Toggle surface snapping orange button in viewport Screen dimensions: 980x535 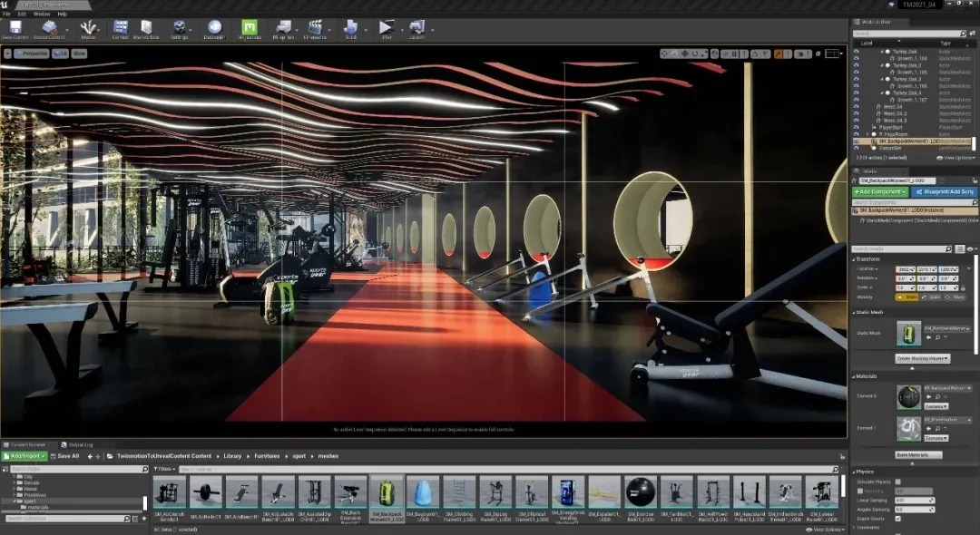(x=779, y=53)
